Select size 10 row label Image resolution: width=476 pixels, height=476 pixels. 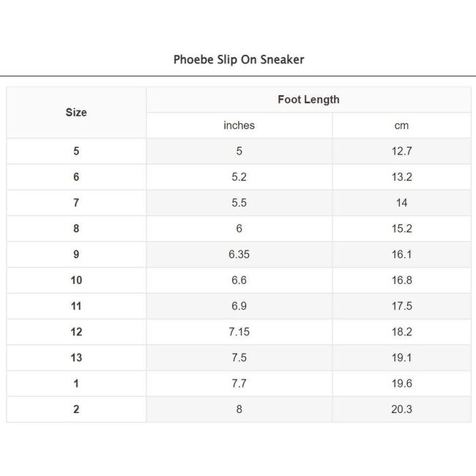point(76,280)
